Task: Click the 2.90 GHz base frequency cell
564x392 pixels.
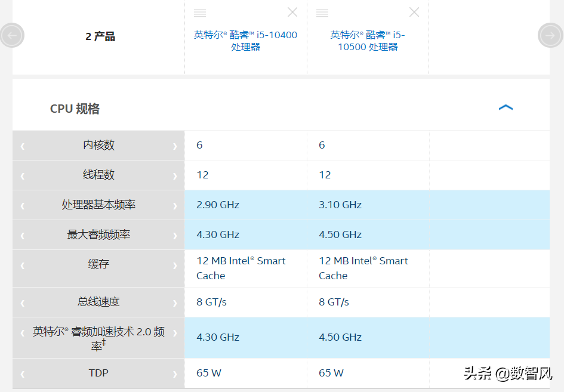Action: click(x=217, y=205)
